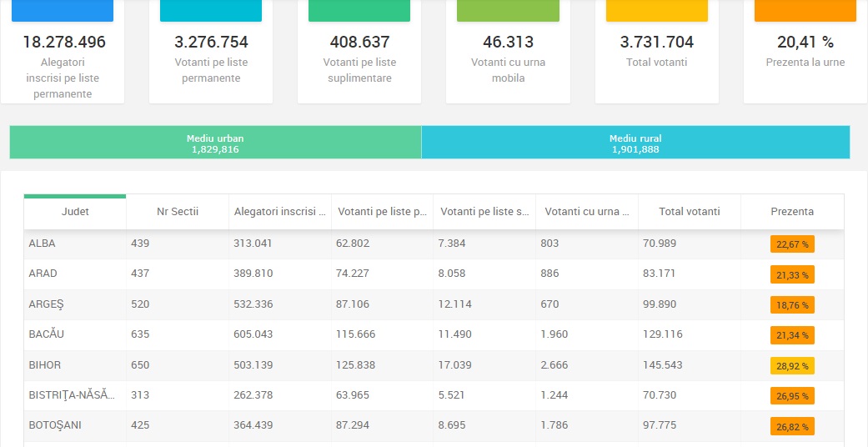Sort table by Judet column header
This screenshot has width=868, height=447.
pos(75,212)
